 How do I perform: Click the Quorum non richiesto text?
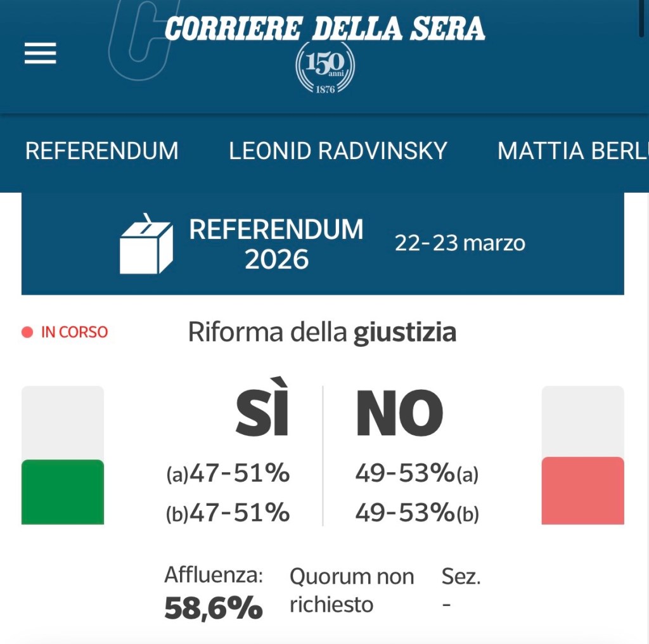click(x=352, y=590)
